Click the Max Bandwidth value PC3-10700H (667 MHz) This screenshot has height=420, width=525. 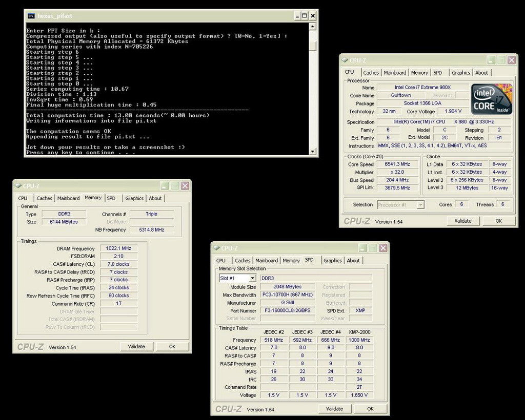tap(288, 295)
